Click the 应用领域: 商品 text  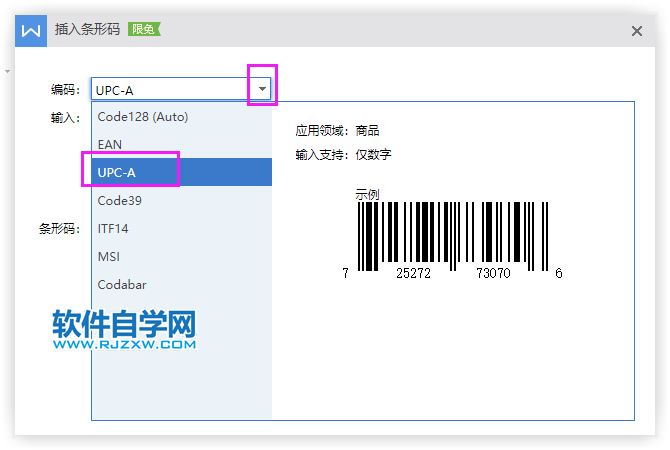coord(337,130)
